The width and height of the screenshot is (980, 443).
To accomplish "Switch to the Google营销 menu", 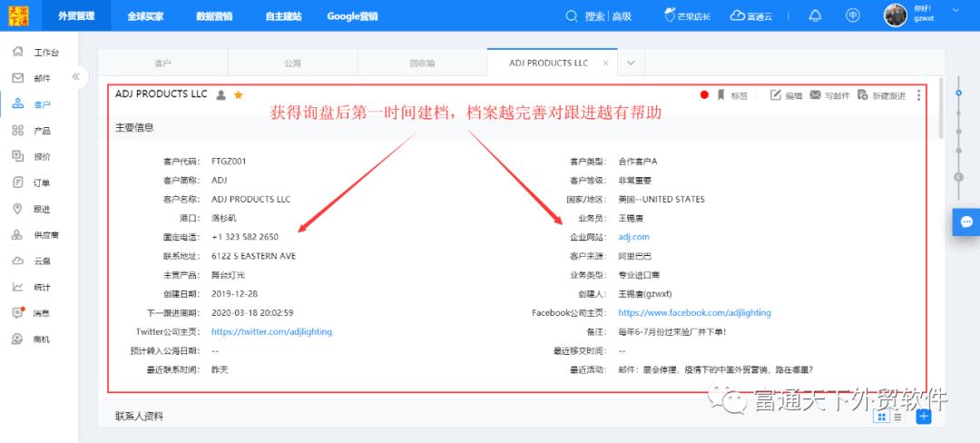I will [352, 17].
